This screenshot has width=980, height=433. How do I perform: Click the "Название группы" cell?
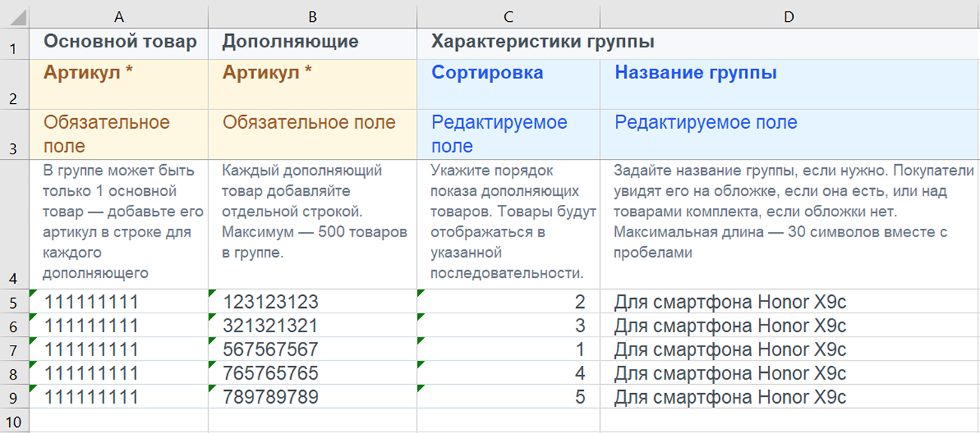[696, 74]
